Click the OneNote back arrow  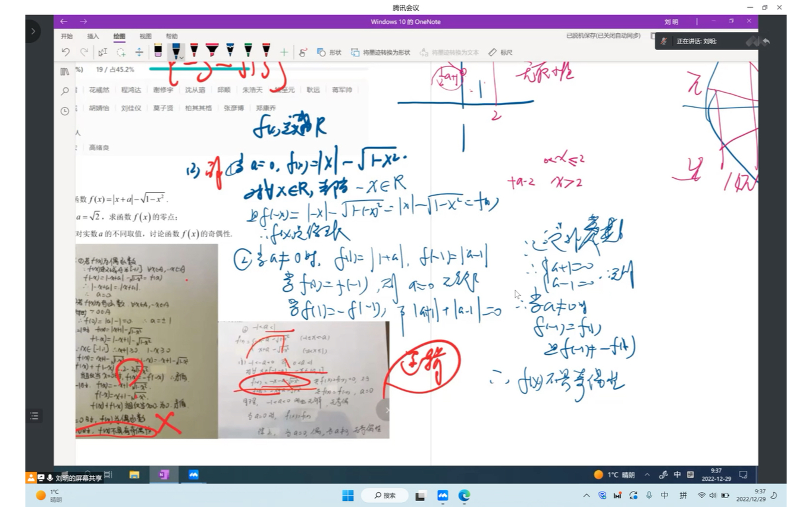click(x=64, y=21)
